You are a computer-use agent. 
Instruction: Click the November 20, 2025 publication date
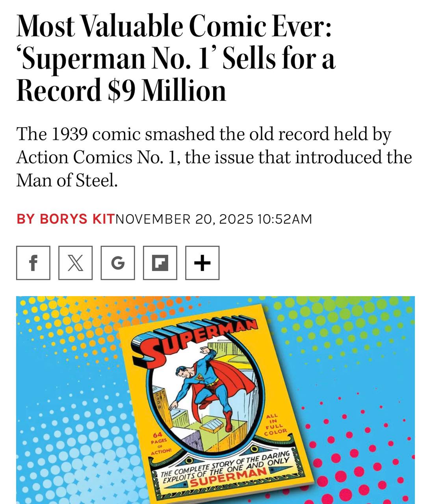click(x=184, y=219)
